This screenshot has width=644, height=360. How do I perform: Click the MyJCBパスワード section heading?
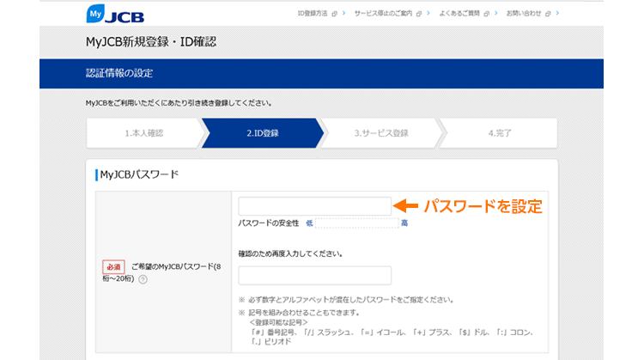click(139, 174)
